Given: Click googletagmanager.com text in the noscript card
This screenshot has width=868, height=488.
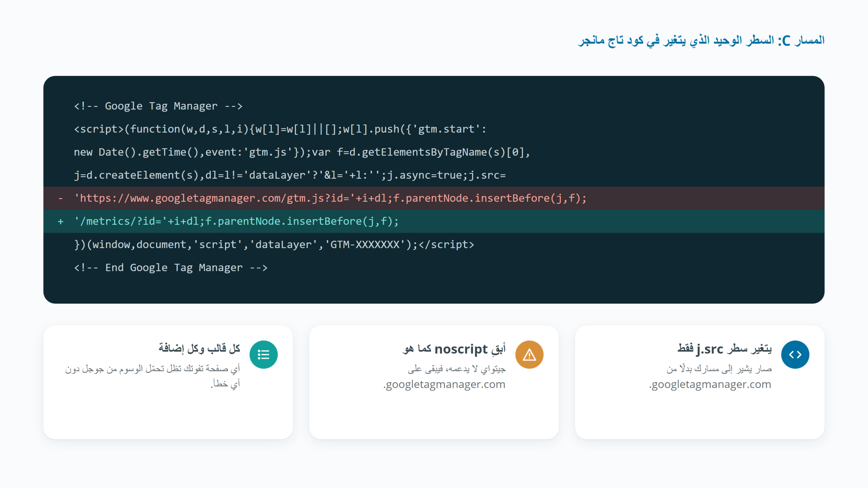Looking at the screenshot, I should pyautogui.click(x=445, y=384).
